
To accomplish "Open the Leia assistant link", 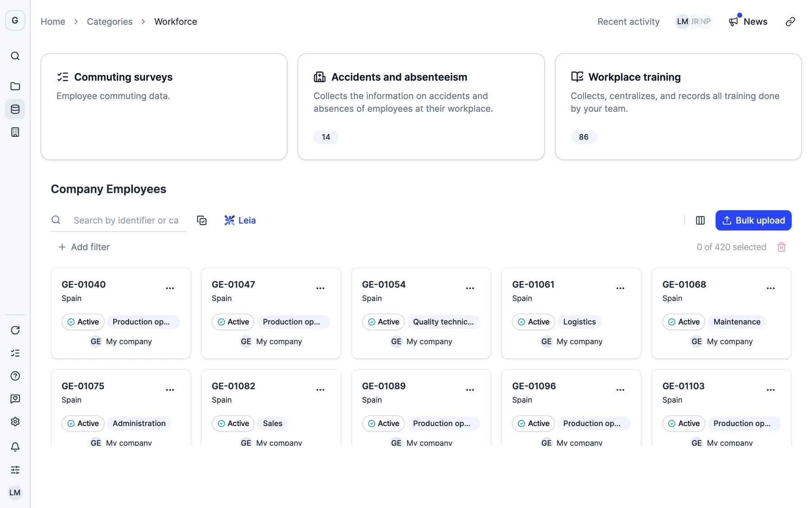I will pyautogui.click(x=240, y=220).
